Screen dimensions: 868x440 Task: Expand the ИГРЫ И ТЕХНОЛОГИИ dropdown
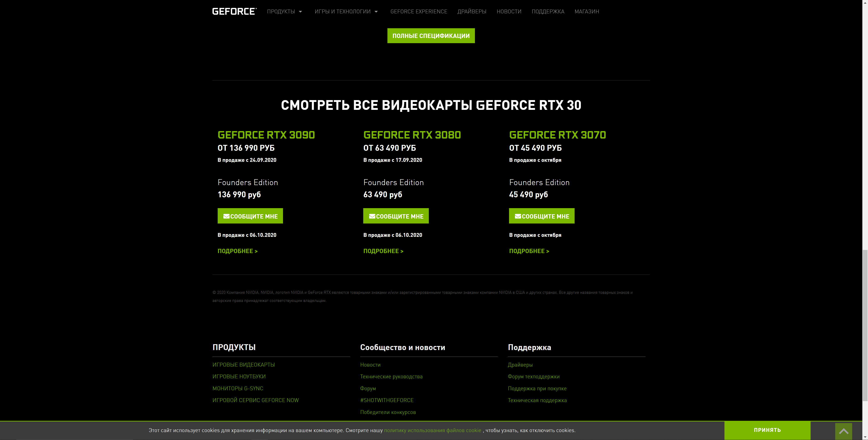pyautogui.click(x=346, y=12)
